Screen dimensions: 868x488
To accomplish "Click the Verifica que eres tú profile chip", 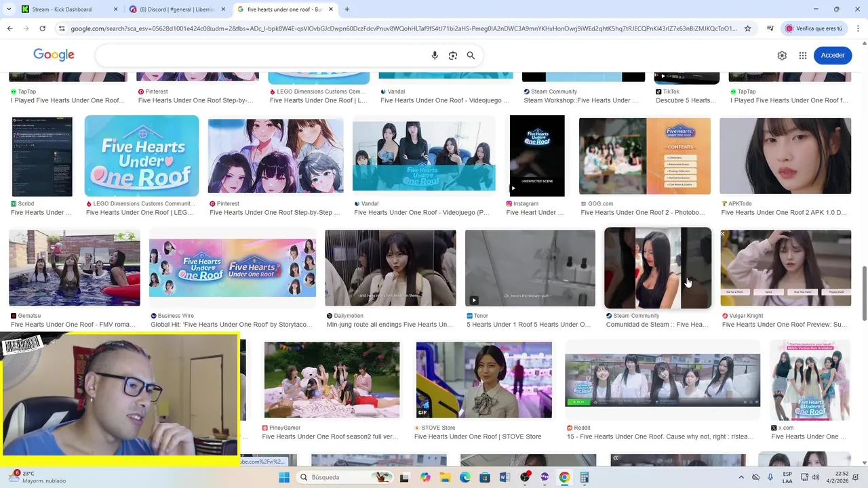I will click(x=814, y=28).
